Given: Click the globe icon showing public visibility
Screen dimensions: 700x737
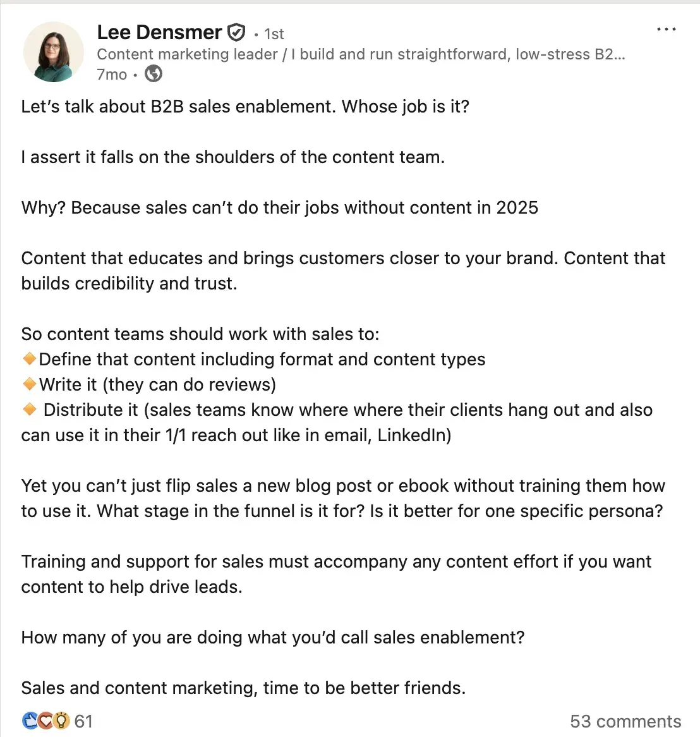Looking at the screenshot, I should (152, 74).
